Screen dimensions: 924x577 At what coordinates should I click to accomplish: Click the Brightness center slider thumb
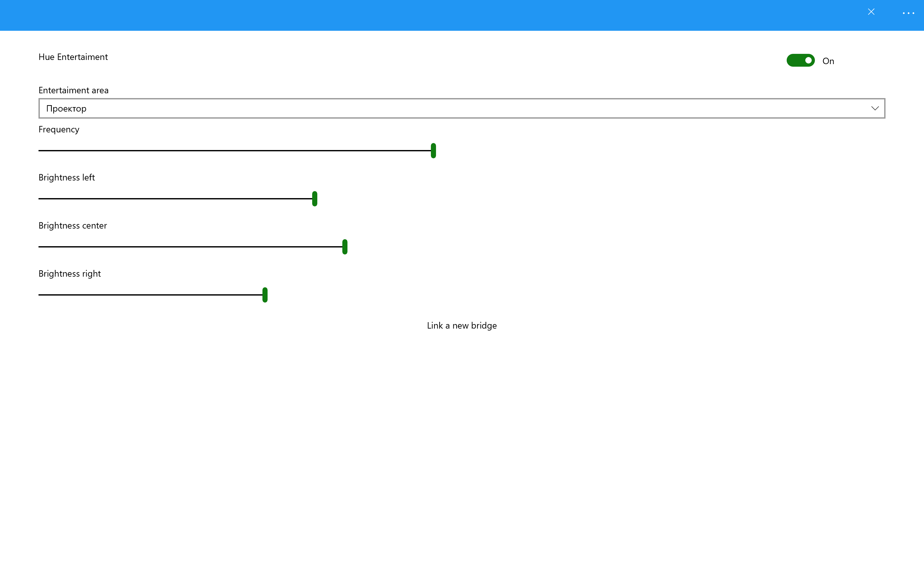pos(344,247)
